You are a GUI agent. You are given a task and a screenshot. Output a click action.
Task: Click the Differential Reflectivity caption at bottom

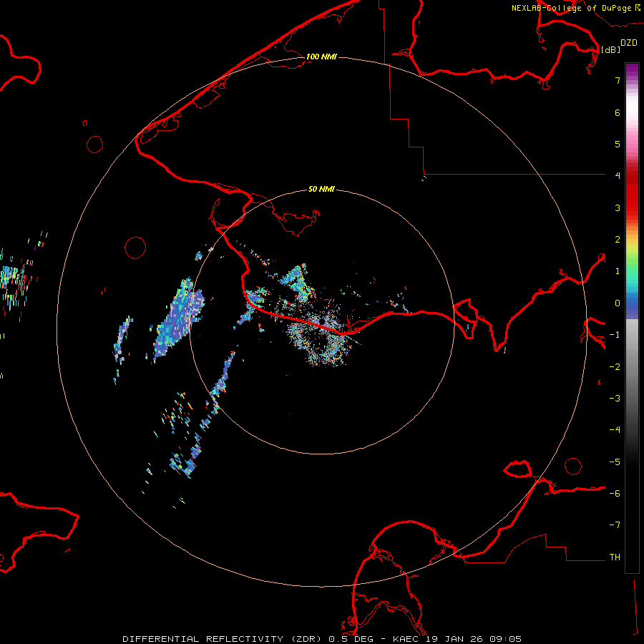pos(322,639)
